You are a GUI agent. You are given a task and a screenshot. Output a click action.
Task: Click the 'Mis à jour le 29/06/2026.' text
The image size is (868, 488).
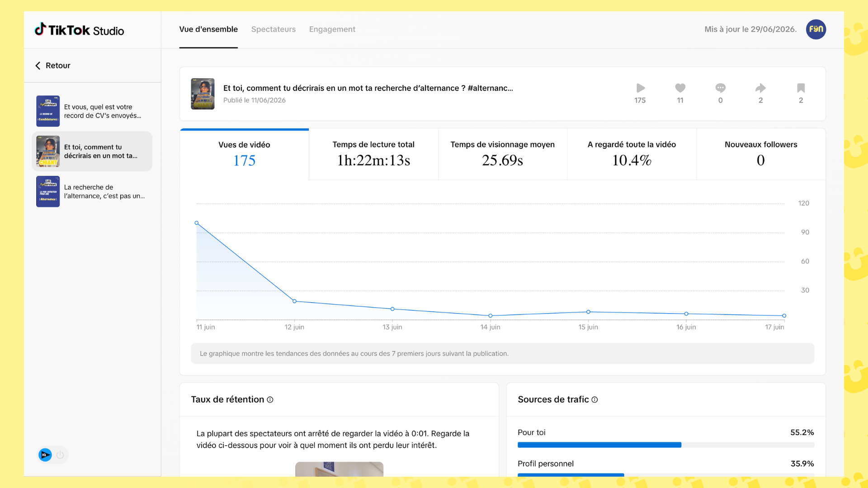[750, 29]
